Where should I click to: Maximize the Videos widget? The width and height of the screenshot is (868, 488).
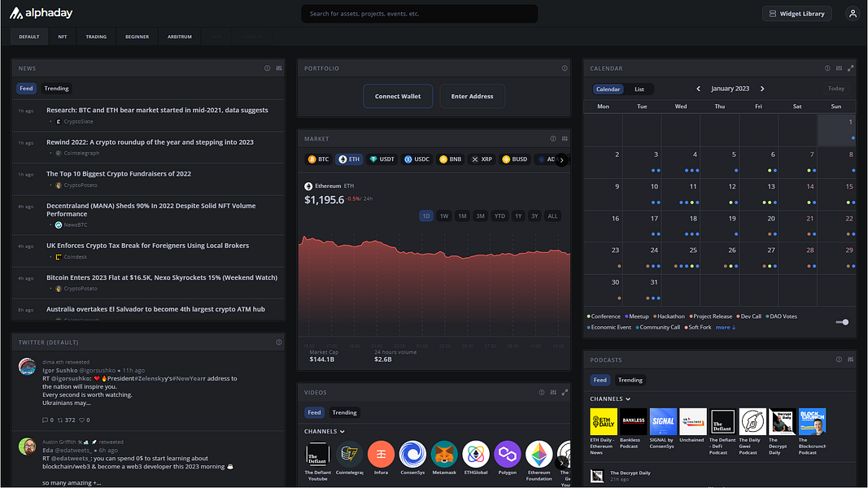tap(565, 392)
